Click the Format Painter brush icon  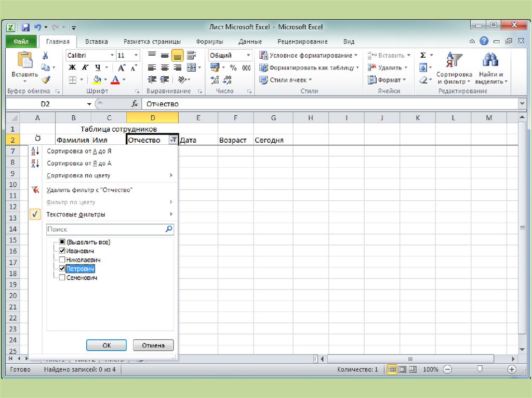45,80
